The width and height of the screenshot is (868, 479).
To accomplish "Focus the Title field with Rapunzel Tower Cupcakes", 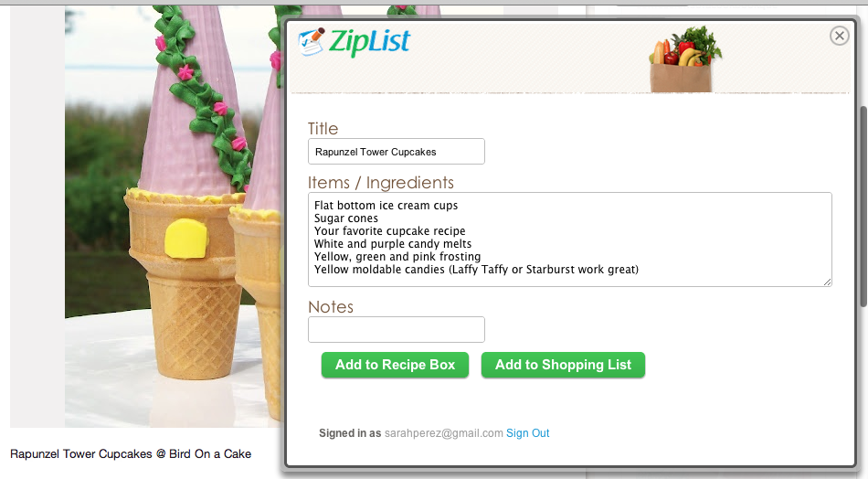I will click(x=397, y=151).
